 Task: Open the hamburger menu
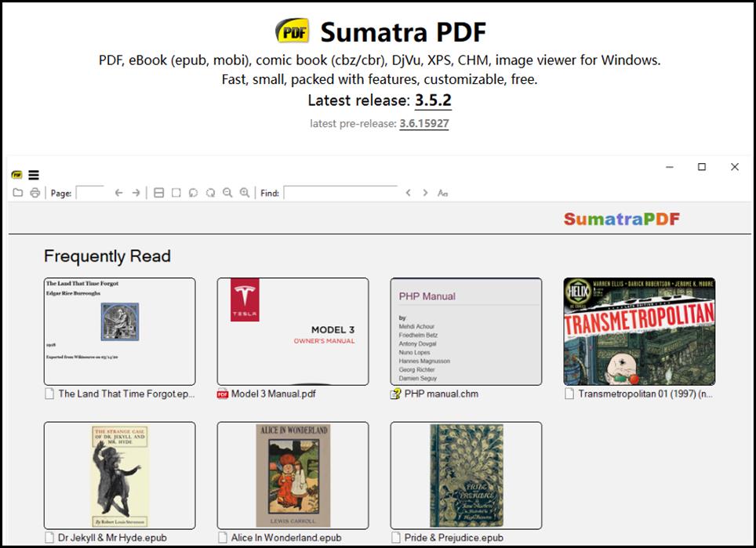34,175
